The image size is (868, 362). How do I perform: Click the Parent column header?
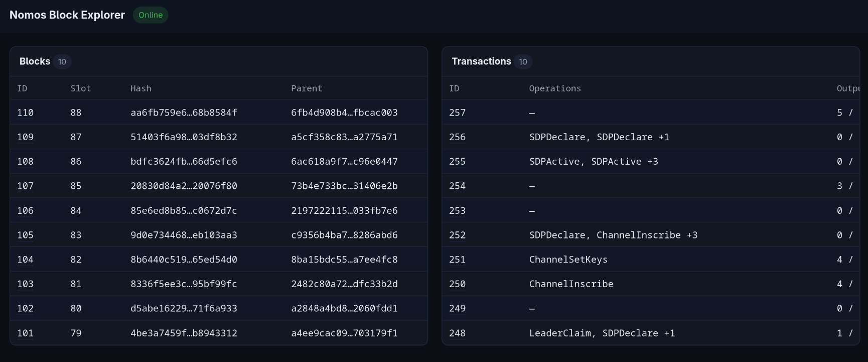pyautogui.click(x=307, y=88)
